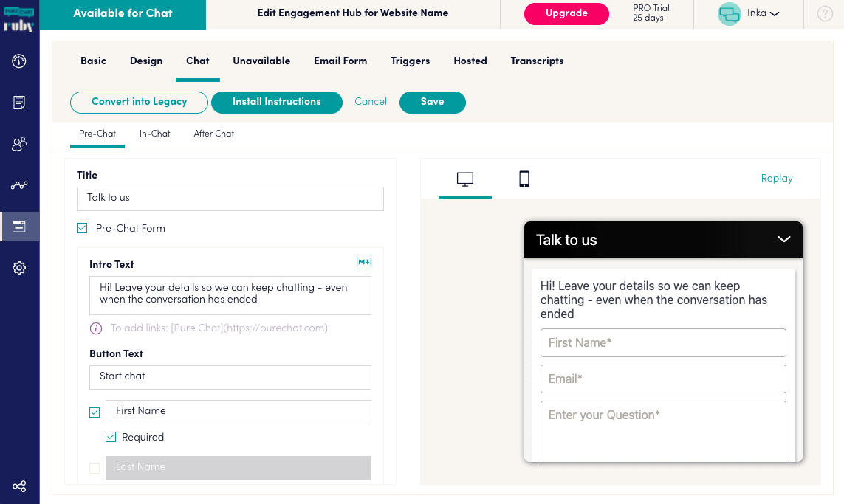Open the contacts people icon in sidebar

click(19, 144)
